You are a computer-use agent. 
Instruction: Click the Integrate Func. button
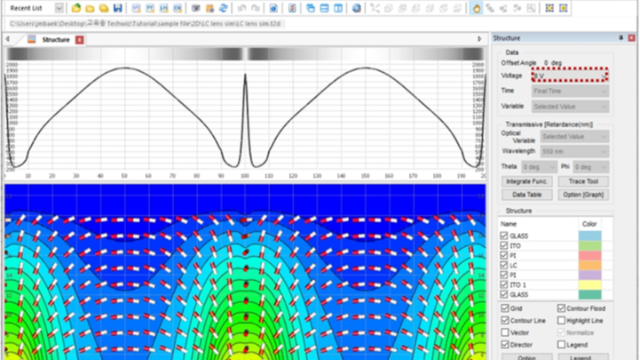tap(527, 181)
